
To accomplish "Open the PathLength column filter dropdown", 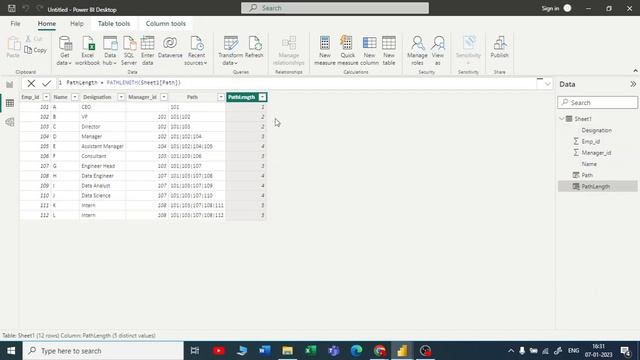I will [x=262, y=97].
